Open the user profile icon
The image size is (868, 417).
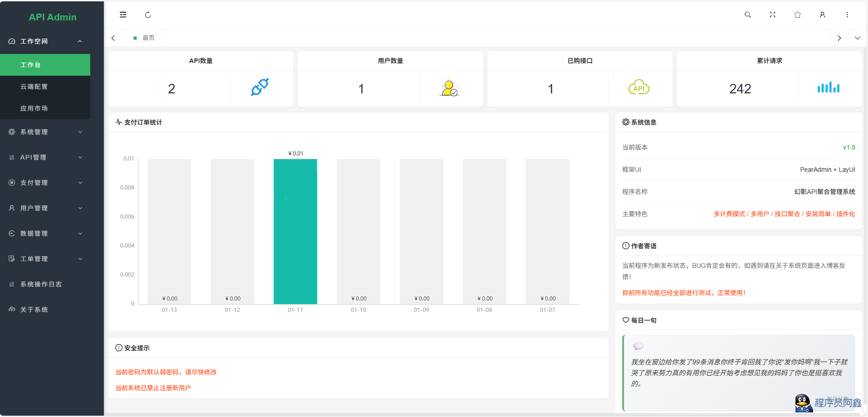click(822, 15)
